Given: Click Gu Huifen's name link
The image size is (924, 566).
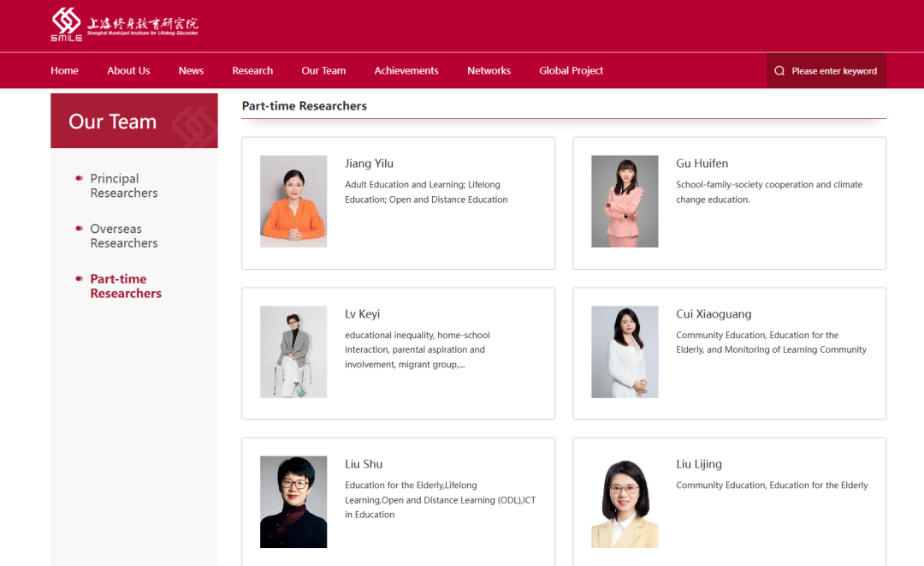Looking at the screenshot, I should (702, 164).
